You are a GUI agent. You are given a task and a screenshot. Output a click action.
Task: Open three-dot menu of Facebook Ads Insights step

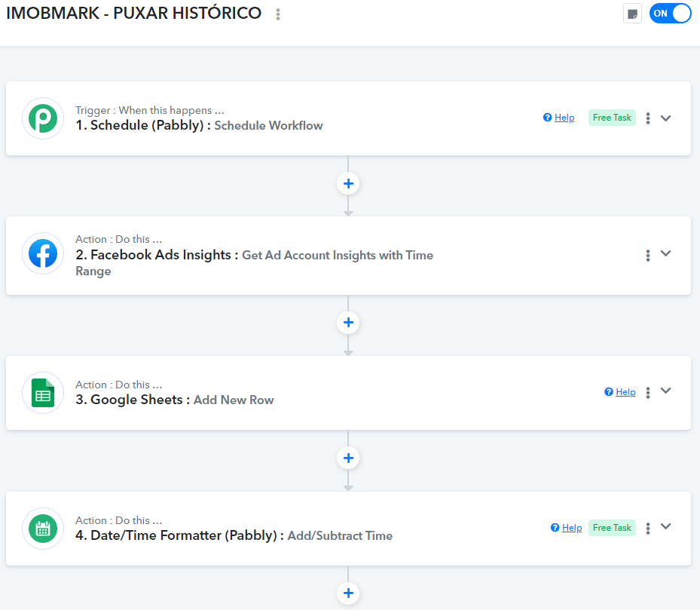[x=648, y=255]
